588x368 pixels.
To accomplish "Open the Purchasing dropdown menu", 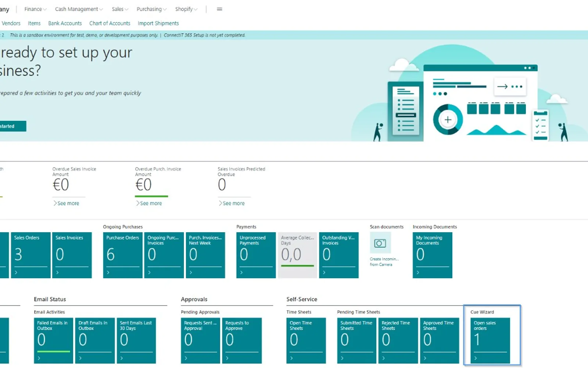I will click(151, 9).
